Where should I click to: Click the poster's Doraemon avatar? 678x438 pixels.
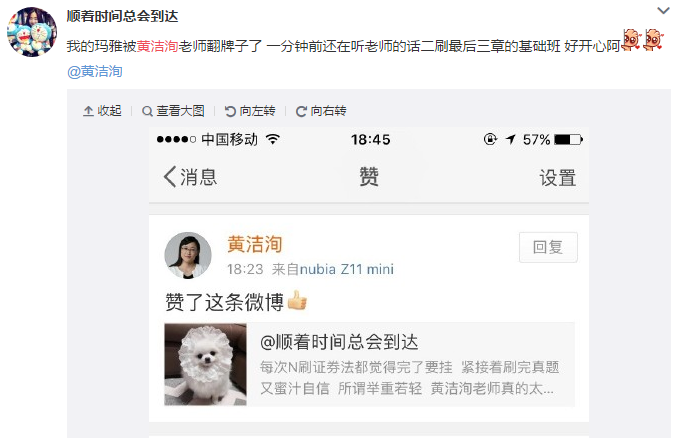32,32
